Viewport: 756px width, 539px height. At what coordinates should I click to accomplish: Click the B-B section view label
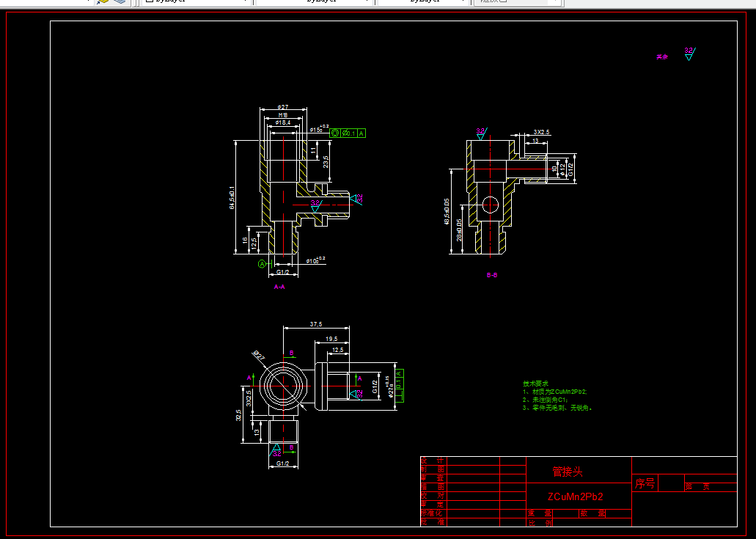[492, 275]
